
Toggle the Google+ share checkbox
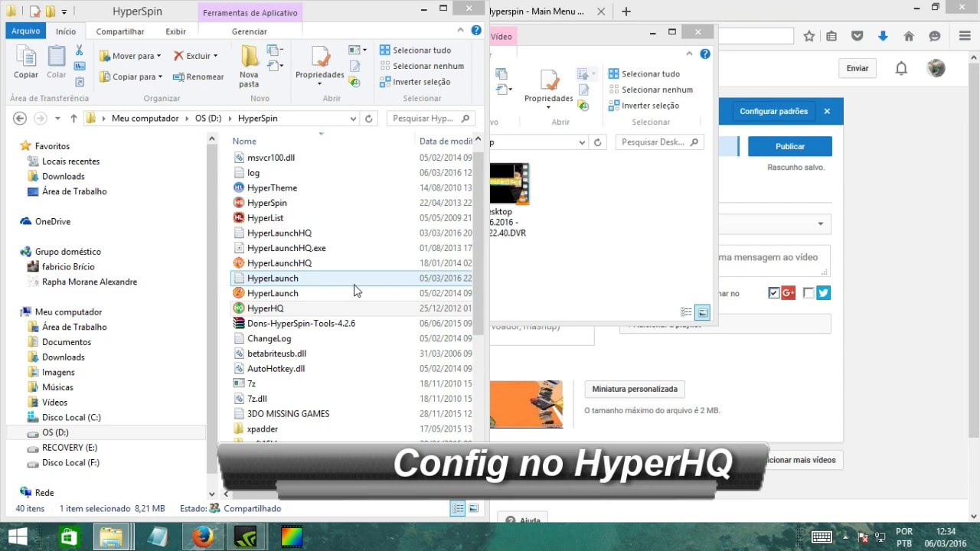tap(773, 293)
